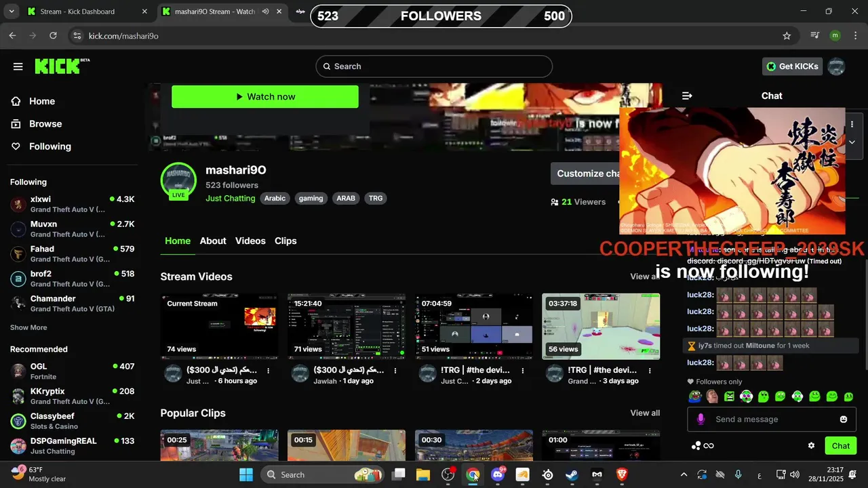This screenshot has width=868, height=488.
Task: Click the browser address bar URL
Action: 123,36
